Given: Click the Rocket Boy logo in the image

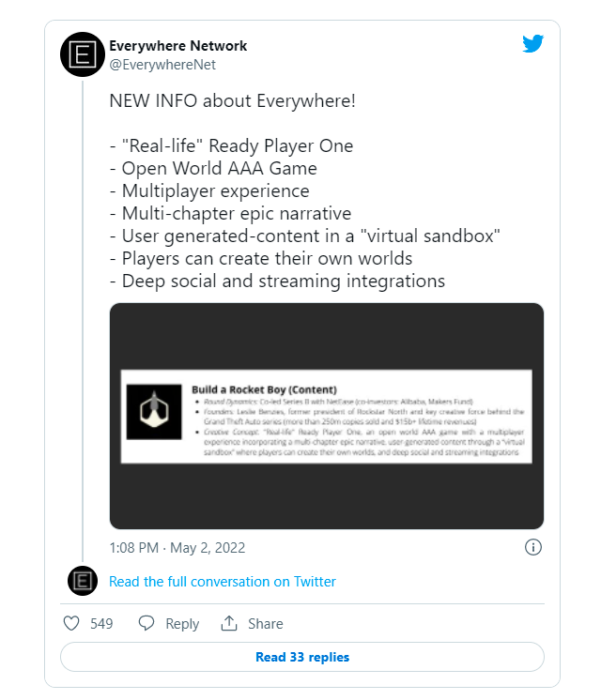Looking at the screenshot, I should [154, 412].
